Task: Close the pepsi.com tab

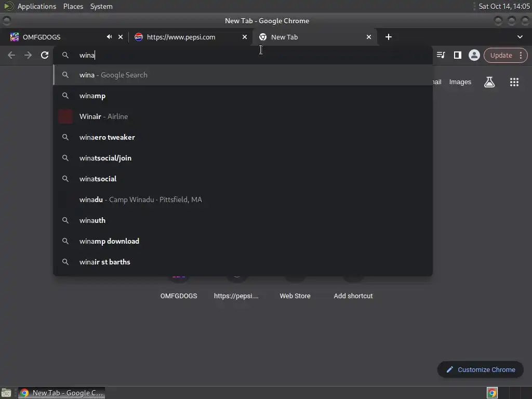Action: click(245, 37)
